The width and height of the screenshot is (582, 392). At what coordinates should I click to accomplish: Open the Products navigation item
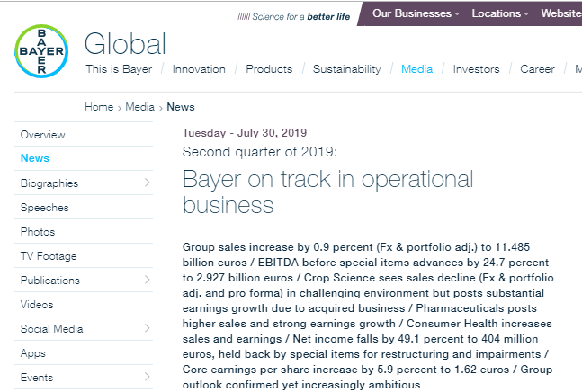[x=269, y=69]
